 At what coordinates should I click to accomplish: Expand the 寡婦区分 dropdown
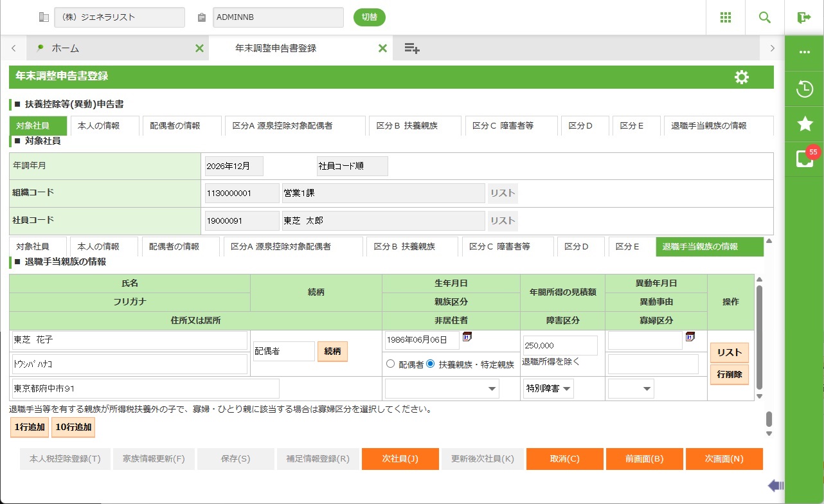[x=631, y=388]
